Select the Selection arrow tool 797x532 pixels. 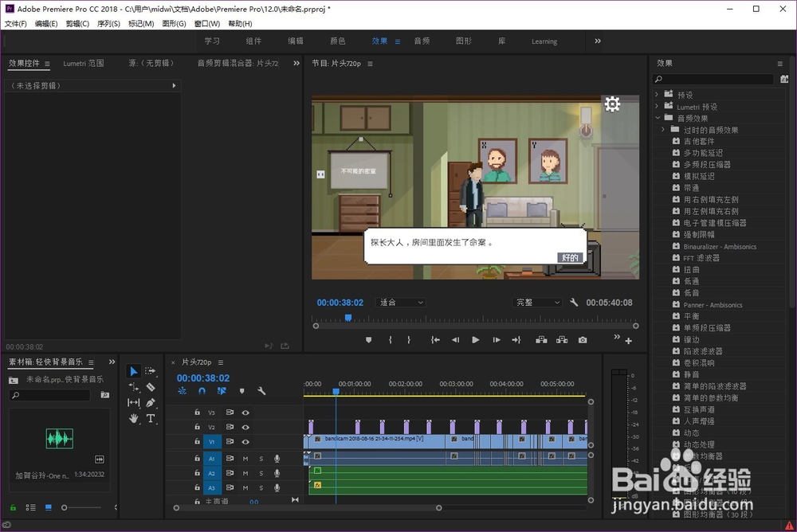[x=134, y=371]
